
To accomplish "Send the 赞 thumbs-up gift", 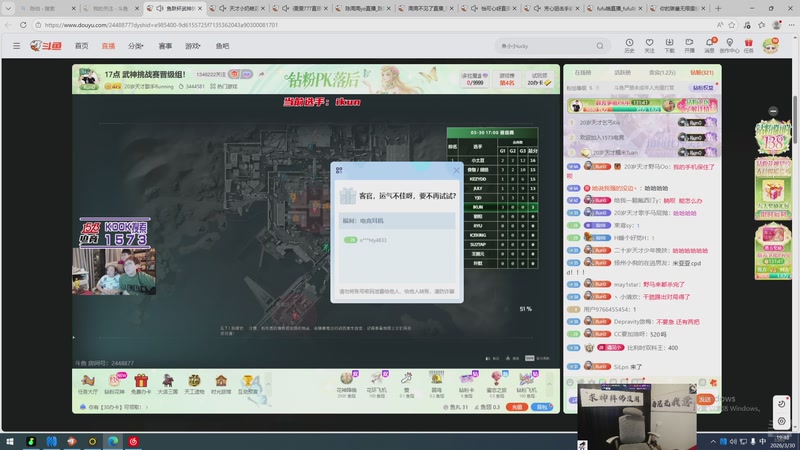I will [407, 385].
